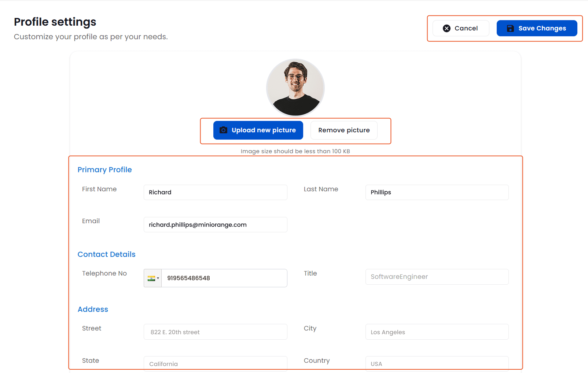Click Upload new picture
588x373 pixels.
[x=258, y=130]
